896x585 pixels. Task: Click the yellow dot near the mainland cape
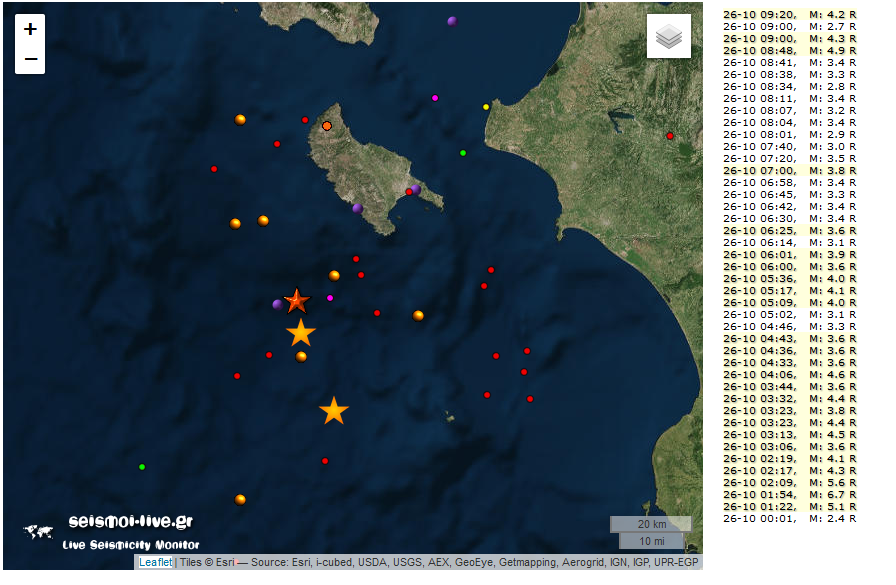[x=486, y=107]
